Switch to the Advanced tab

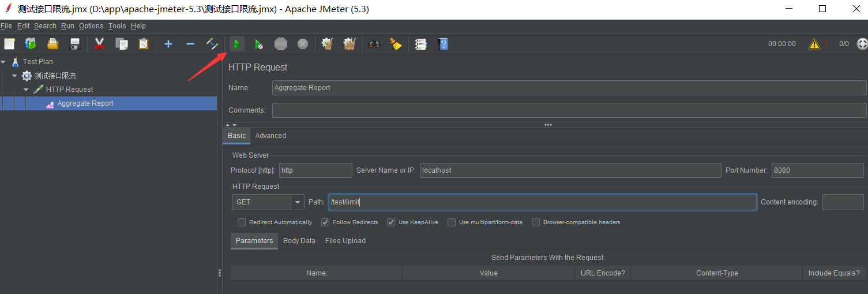pyautogui.click(x=270, y=136)
